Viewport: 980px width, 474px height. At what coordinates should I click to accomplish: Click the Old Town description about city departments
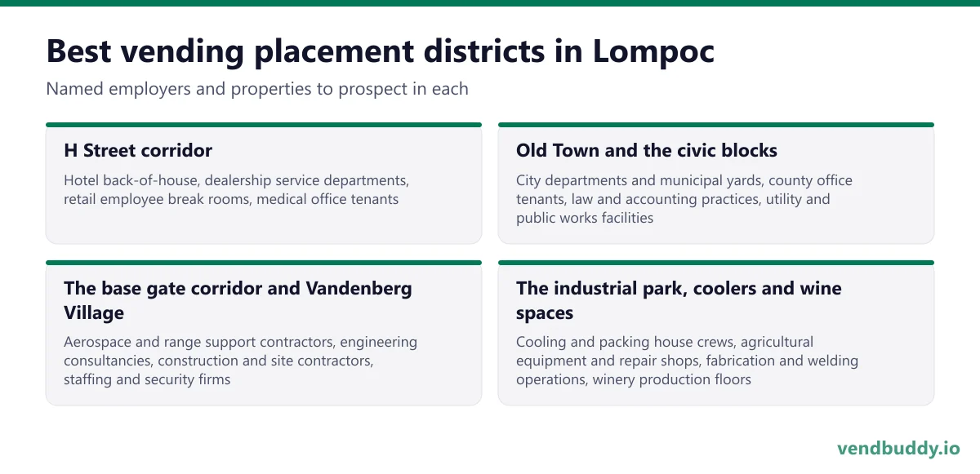coord(684,199)
